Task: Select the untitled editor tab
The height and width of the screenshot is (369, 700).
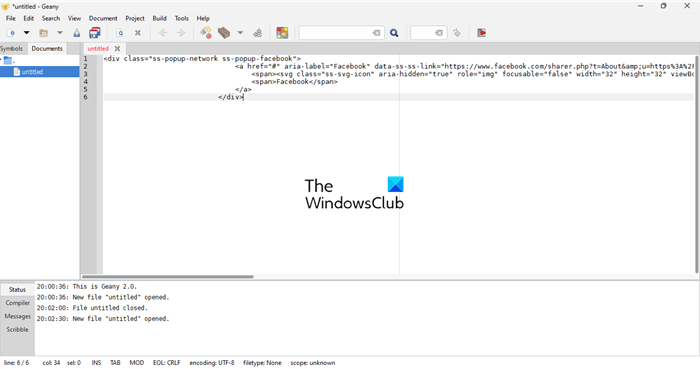Action: pos(98,49)
